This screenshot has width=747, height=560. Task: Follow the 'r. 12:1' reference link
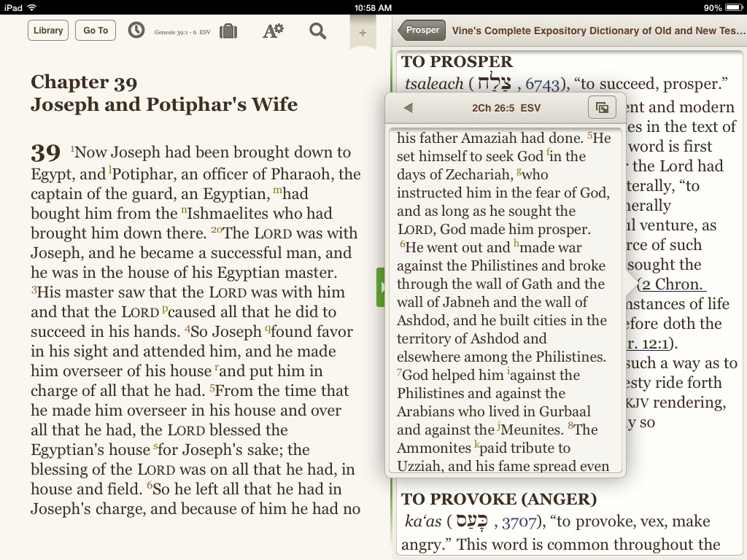click(x=649, y=343)
